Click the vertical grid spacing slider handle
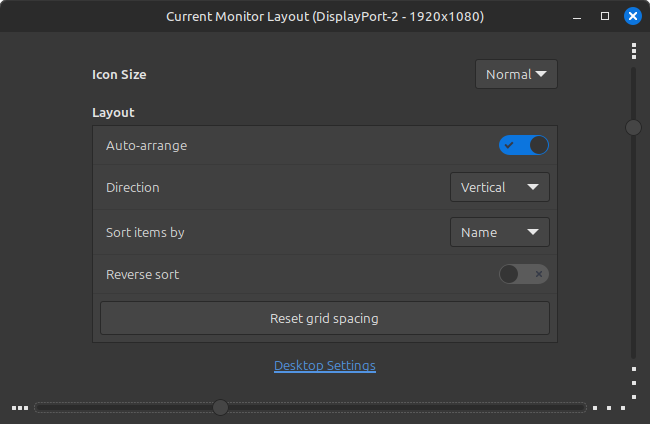The width and height of the screenshot is (650, 424). pos(633,127)
